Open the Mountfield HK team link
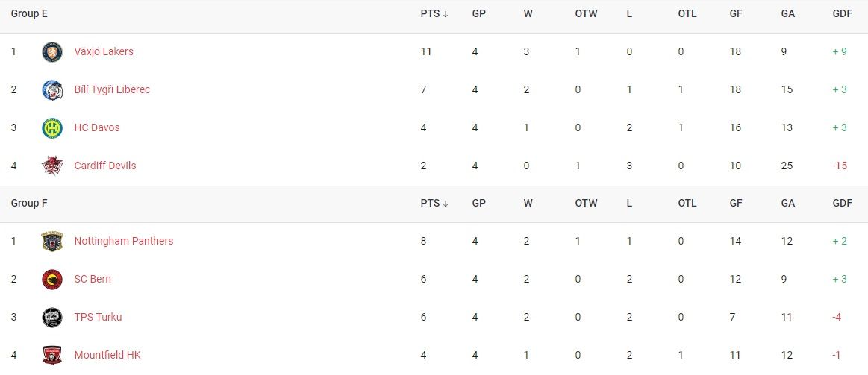This screenshot has height=375, width=868. pyautogui.click(x=107, y=355)
